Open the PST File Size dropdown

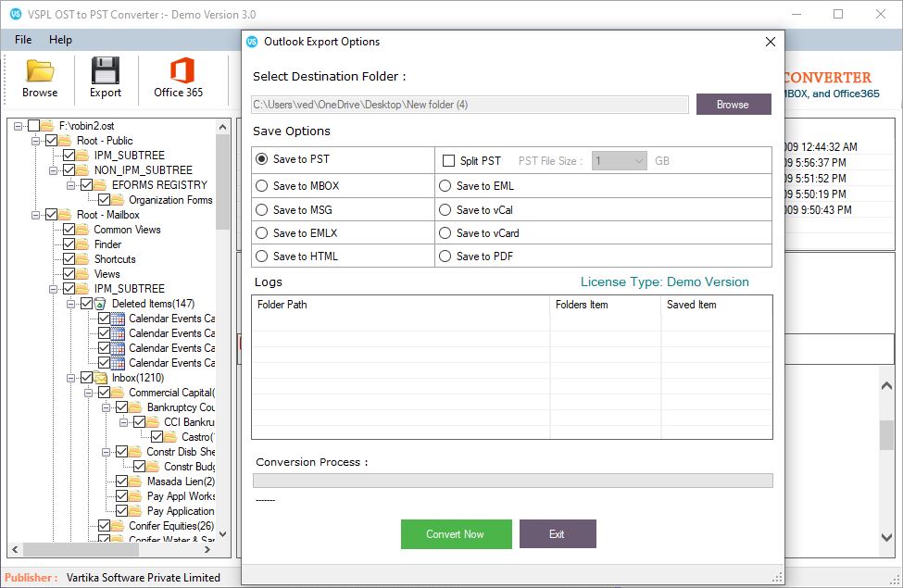(x=620, y=161)
